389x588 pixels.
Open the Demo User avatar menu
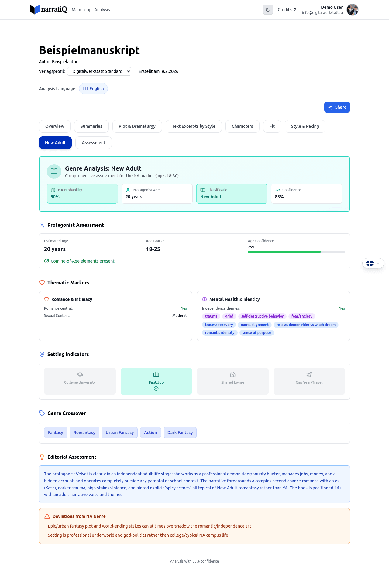click(352, 10)
